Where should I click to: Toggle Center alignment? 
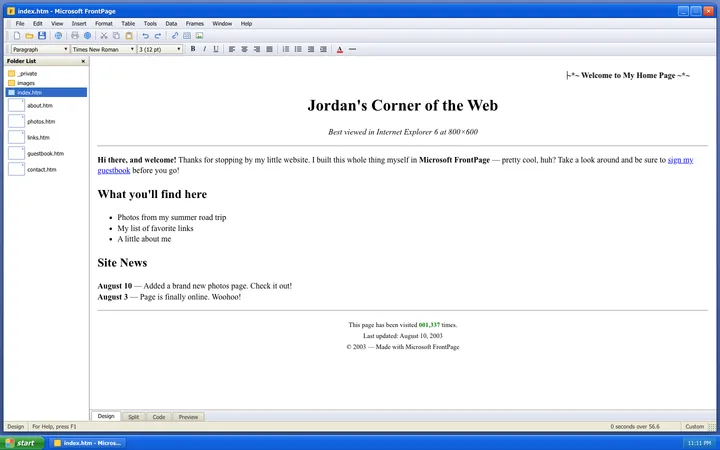click(244, 49)
